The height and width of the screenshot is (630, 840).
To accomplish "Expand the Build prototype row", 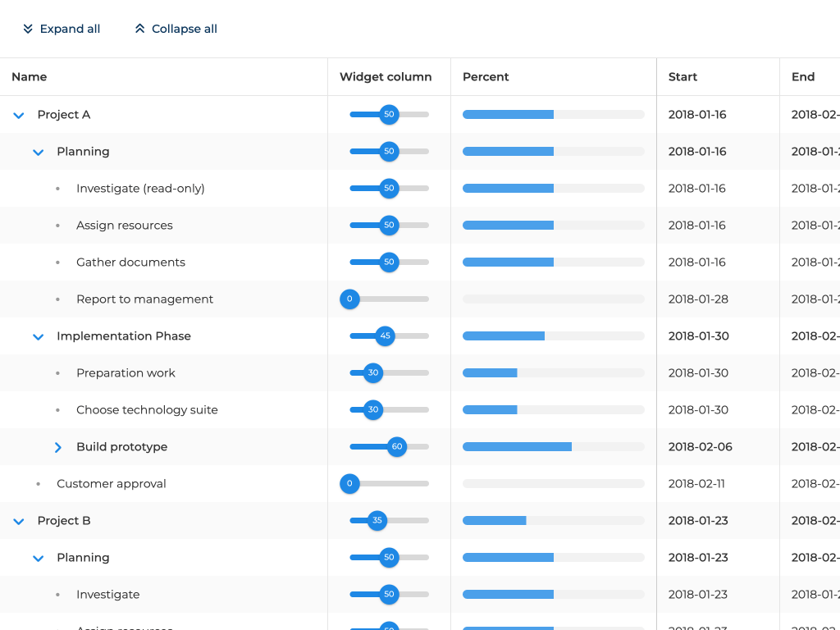I will point(57,447).
